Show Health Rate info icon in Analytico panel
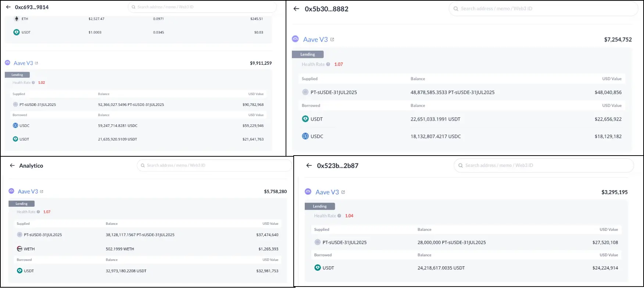 pyautogui.click(x=38, y=212)
